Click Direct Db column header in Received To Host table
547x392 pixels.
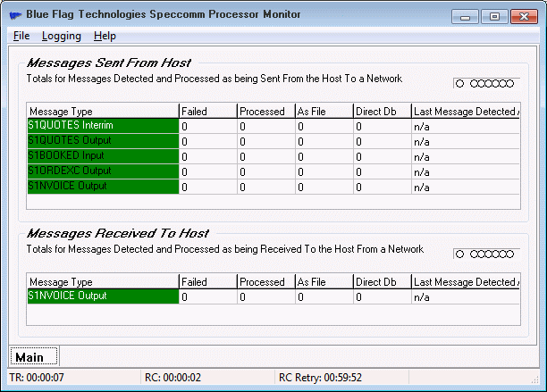click(x=381, y=282)
